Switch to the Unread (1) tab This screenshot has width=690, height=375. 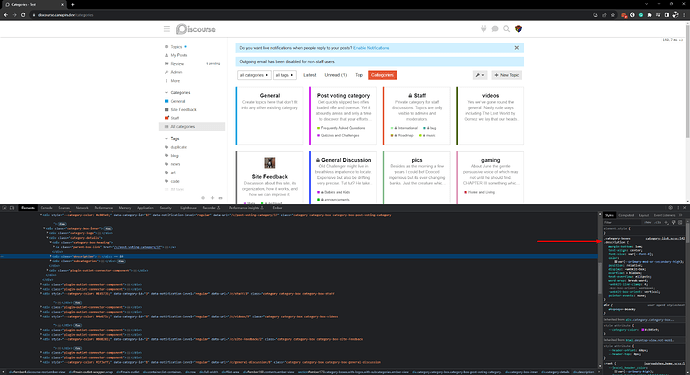point(336,75)
